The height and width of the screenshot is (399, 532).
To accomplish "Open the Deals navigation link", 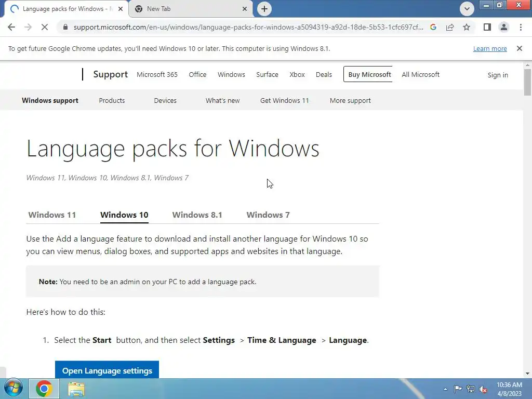I will 324,74.
